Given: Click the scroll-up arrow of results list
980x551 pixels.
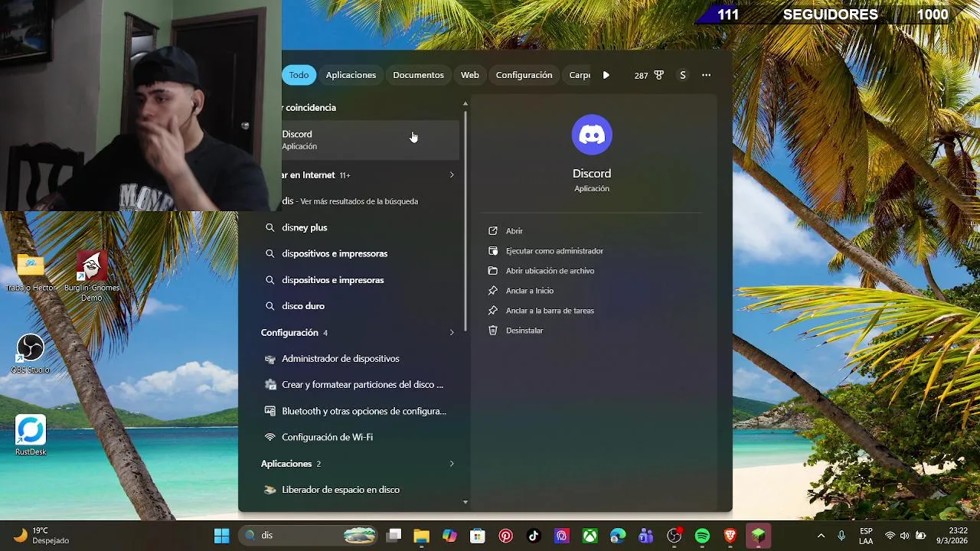Looking at the screenshot, I should pos(465,104).
